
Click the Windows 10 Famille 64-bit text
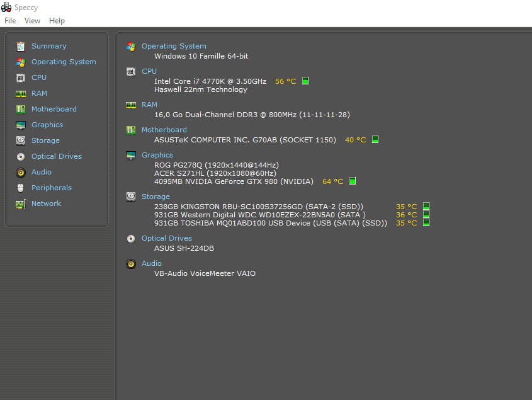coord(201,56)
